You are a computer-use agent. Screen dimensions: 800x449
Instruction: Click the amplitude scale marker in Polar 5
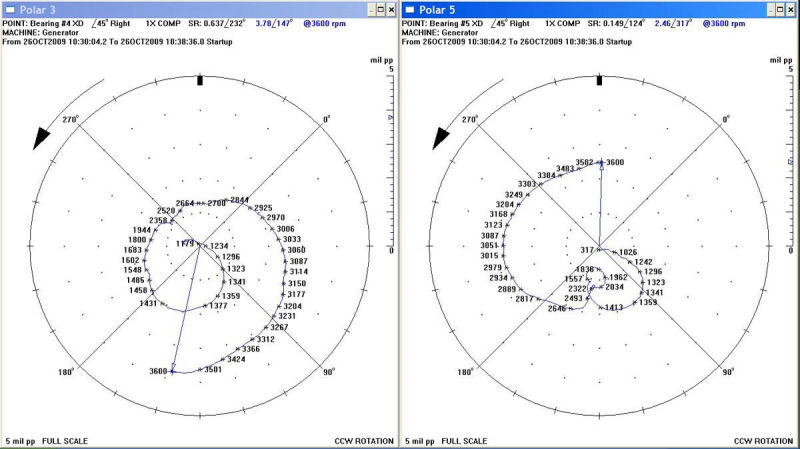pyautogui.click(x=790, y=160)
